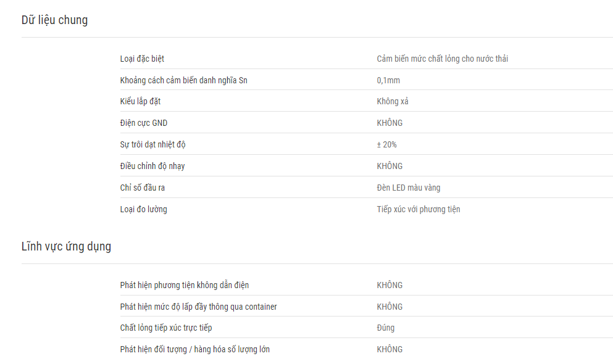The image size is (613, 364).
Task: Select the '± 20%' value
Action: click(x=386, y=144)
